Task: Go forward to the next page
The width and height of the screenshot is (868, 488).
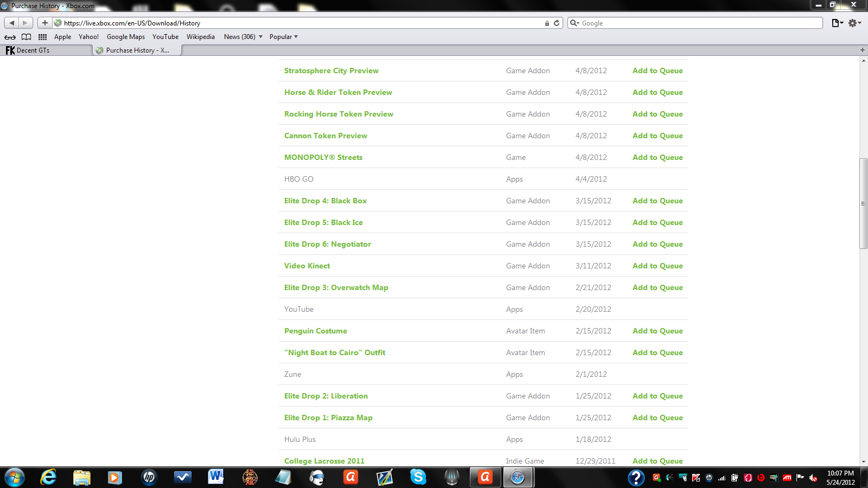Action: tap(25, 23)
